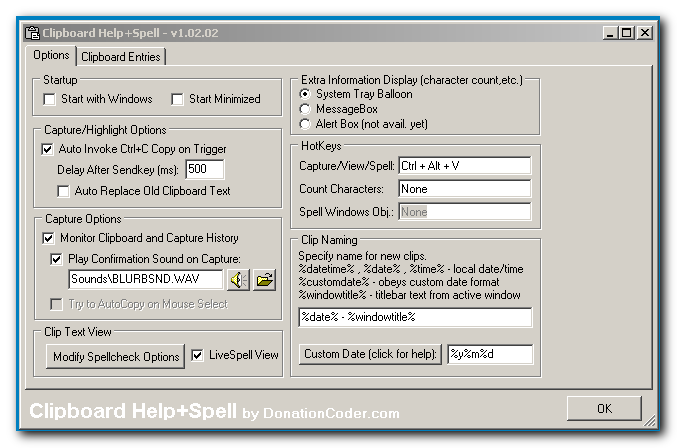Click the Clip Text View group label

click(78, 332)
